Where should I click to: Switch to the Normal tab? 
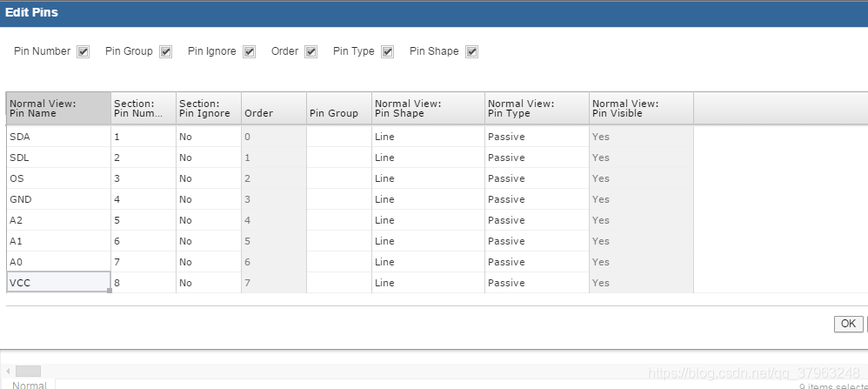[30, 385]
